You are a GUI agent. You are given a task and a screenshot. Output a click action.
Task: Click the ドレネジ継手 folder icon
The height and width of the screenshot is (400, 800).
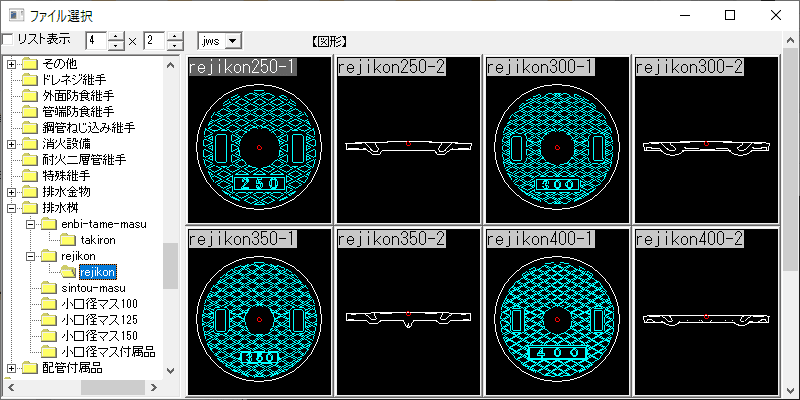click(x=30, y=80)
